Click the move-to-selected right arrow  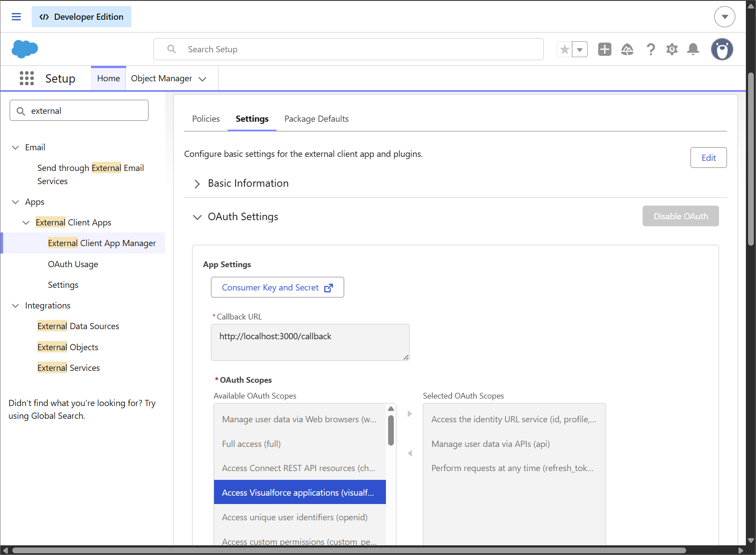410,414
